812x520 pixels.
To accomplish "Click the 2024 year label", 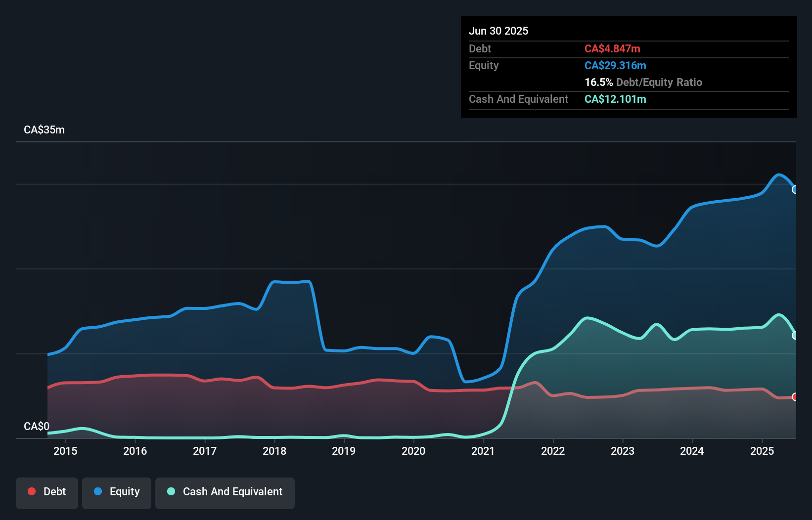I will (692, 451).
